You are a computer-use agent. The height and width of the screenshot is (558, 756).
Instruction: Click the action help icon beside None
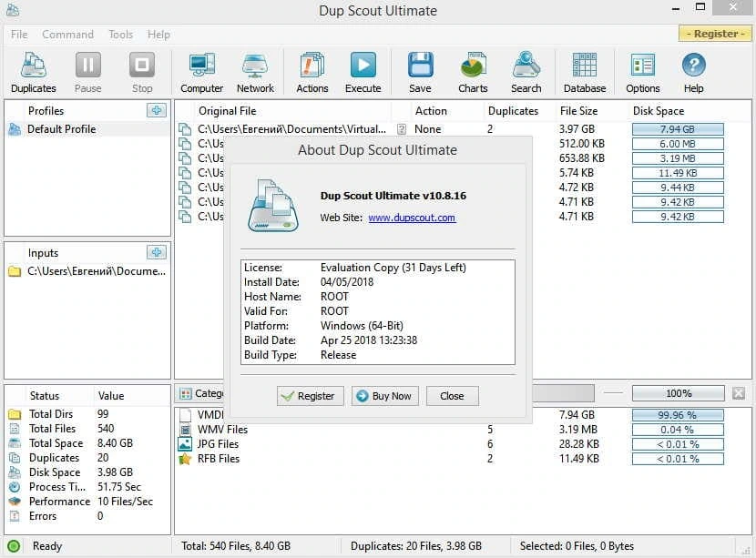pos(401,129)
